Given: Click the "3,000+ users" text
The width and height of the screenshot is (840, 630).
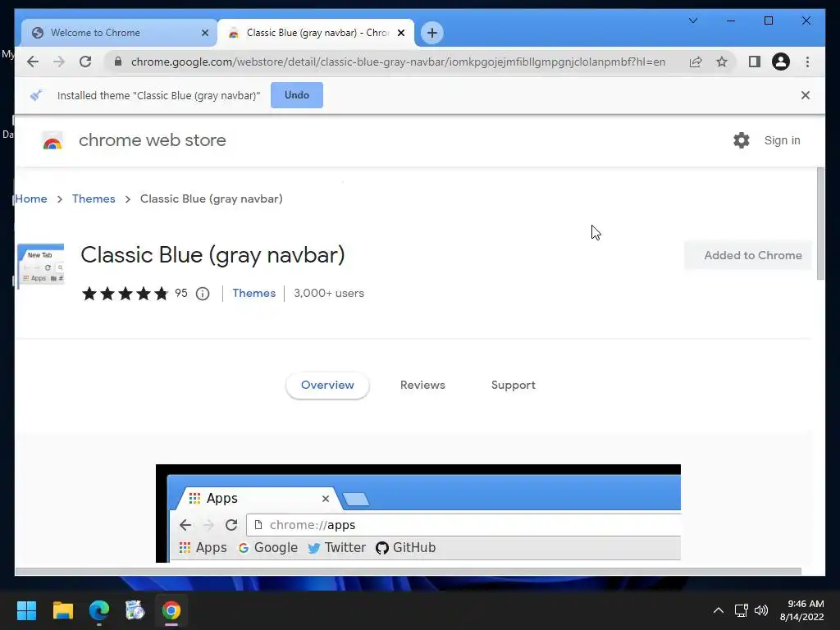Looking at the screenshot, I should coord(329,293).
